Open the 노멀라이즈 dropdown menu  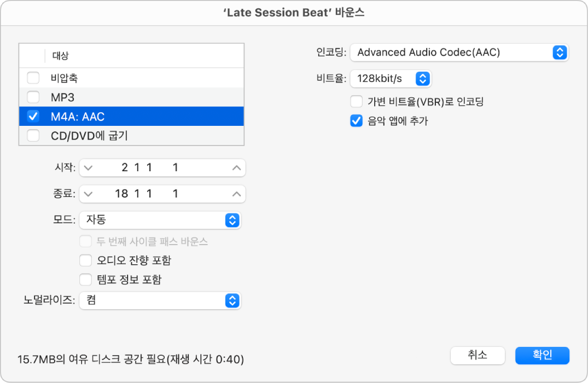pyautogui.click(x=160, y=300)
